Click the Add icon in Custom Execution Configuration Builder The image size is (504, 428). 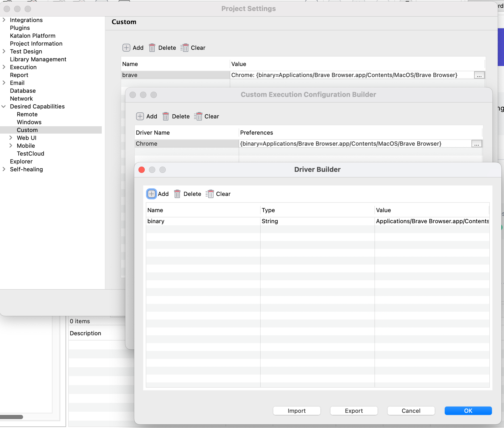[140, 116]
